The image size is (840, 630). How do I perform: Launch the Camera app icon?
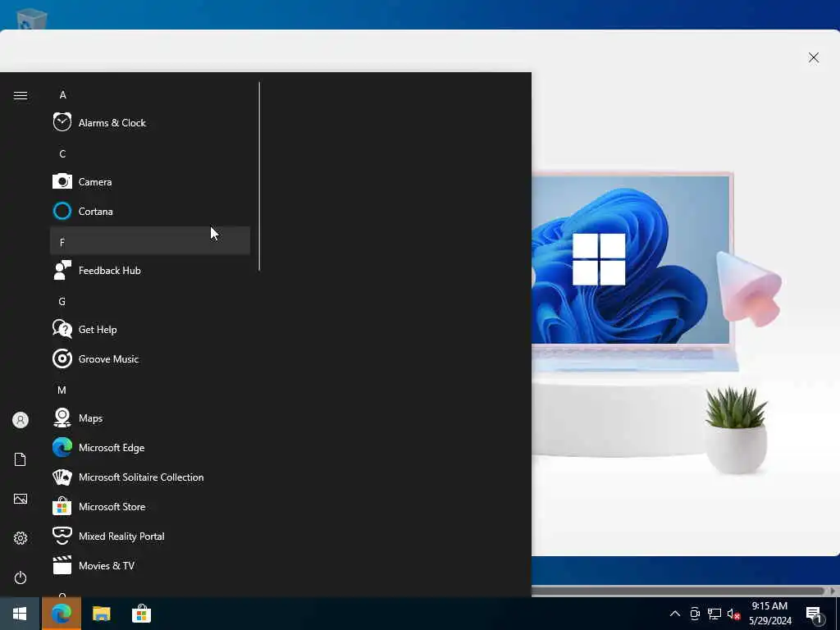[62, 181]
